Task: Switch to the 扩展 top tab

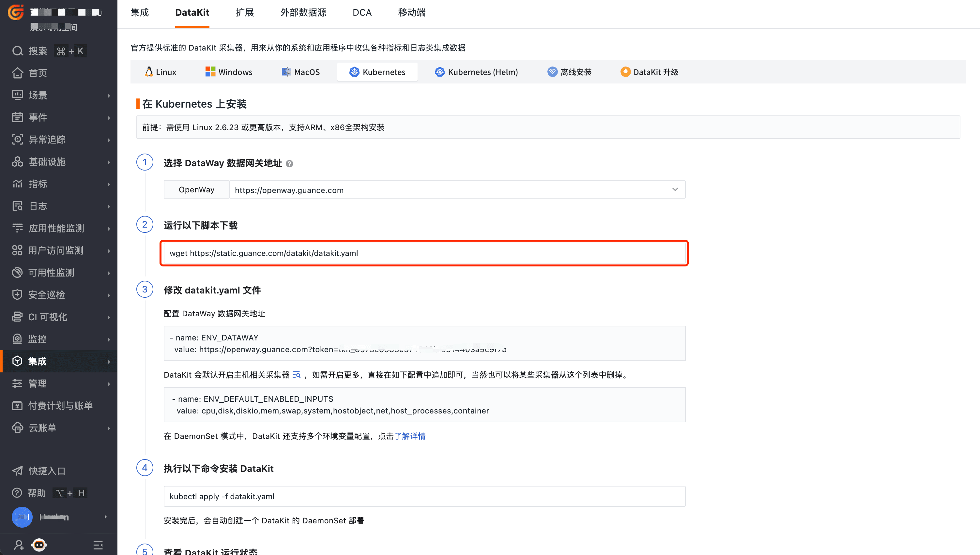Action: click(244, 13)
